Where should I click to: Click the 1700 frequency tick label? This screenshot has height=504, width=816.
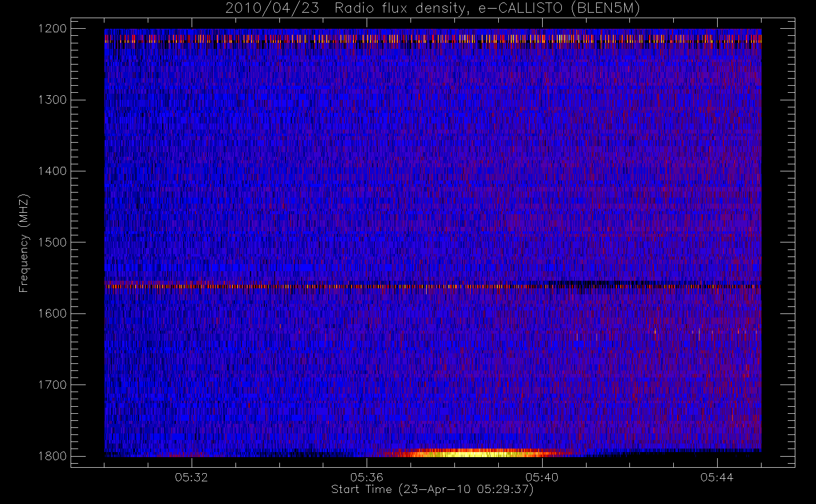[52, 385]
